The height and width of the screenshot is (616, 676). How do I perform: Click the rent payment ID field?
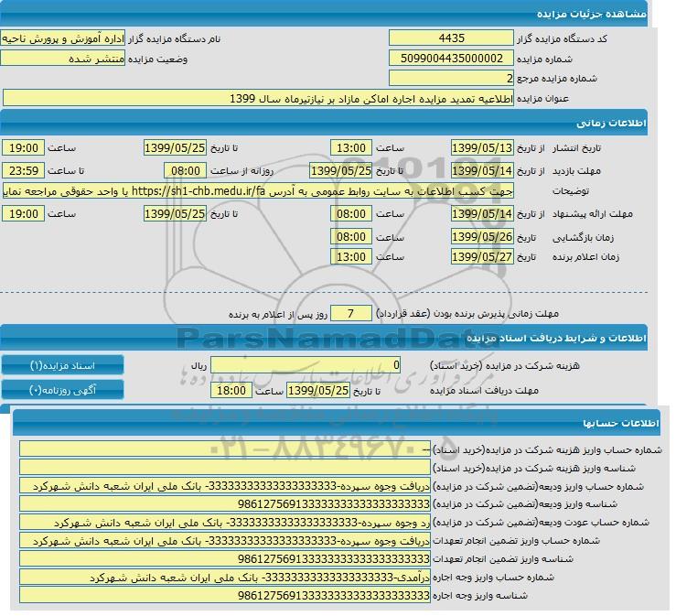[225, 595]
